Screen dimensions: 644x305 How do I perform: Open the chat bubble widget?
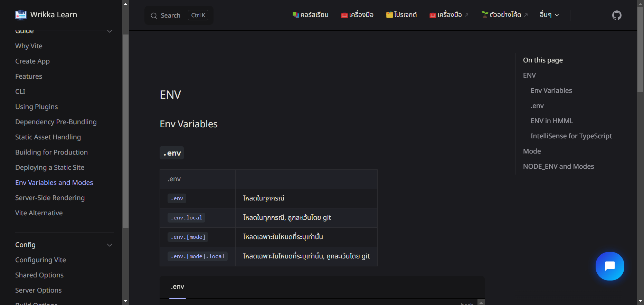(x=610, y=266)
